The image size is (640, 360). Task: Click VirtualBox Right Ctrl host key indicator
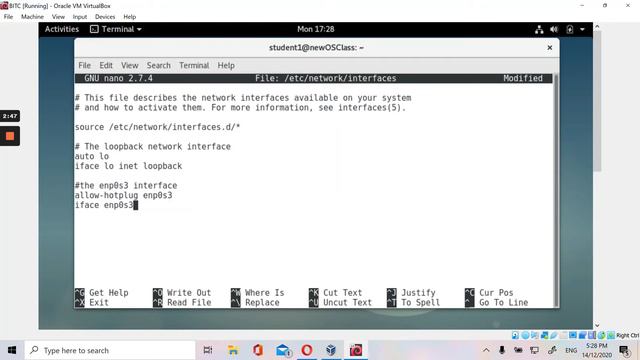click(x=627, y=335)
